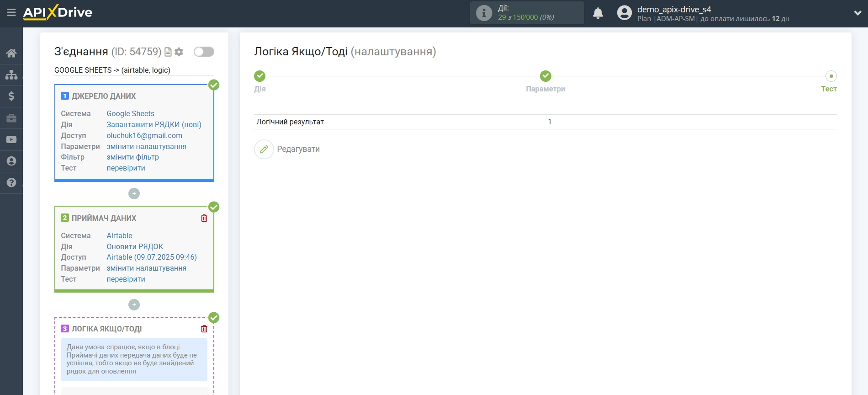
Task: Open notifications bell
Action: (598, 13)
